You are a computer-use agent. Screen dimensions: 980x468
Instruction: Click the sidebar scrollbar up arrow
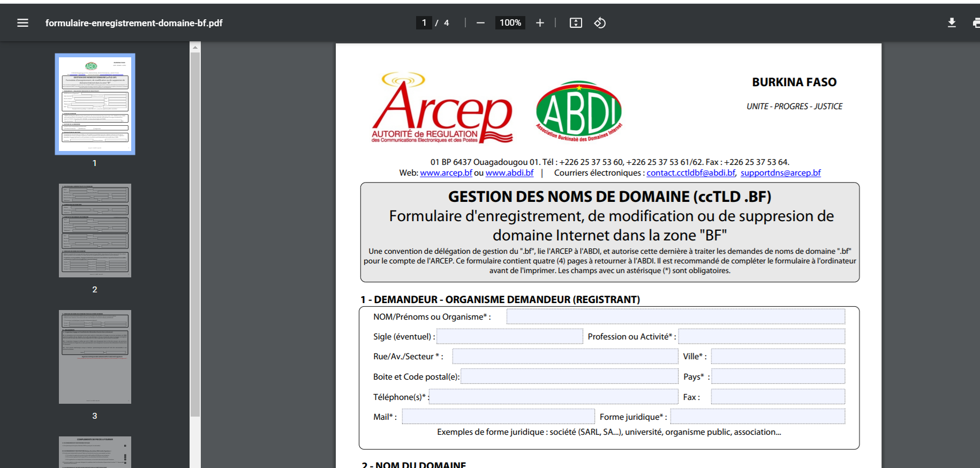195,48
